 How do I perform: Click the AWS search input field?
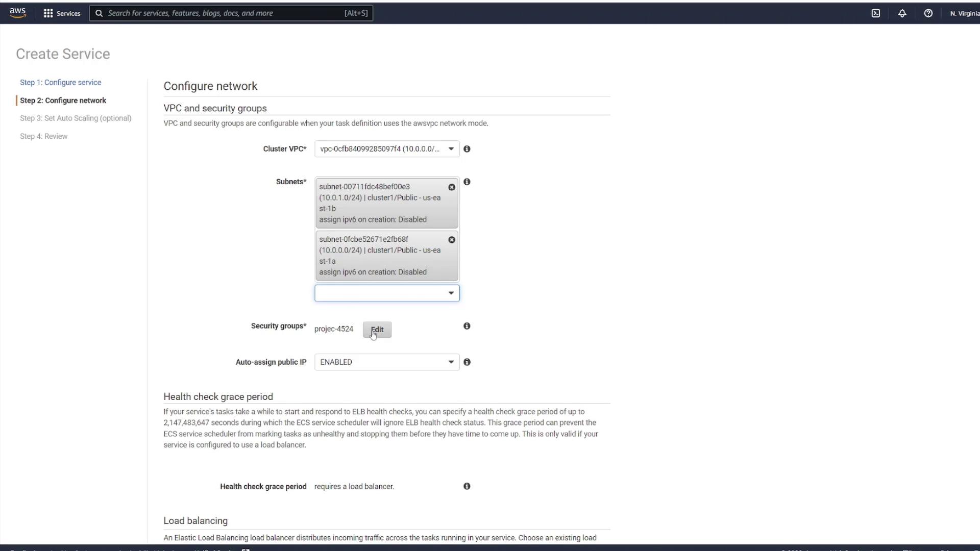225,13
